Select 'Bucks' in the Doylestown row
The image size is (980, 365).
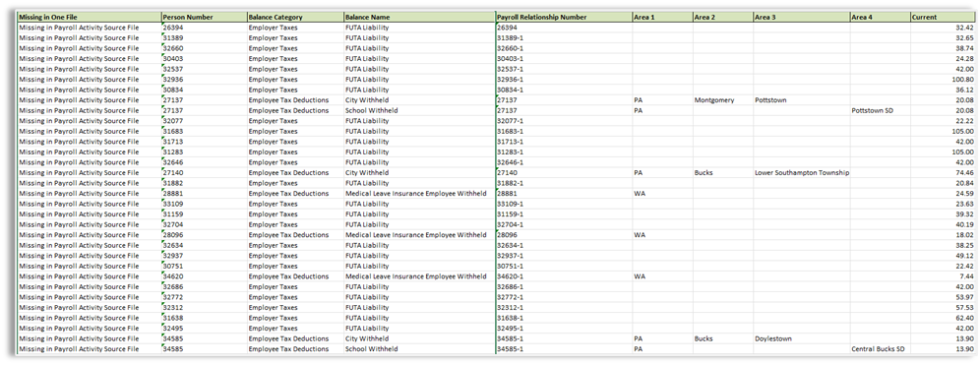[x=722, y=338]
